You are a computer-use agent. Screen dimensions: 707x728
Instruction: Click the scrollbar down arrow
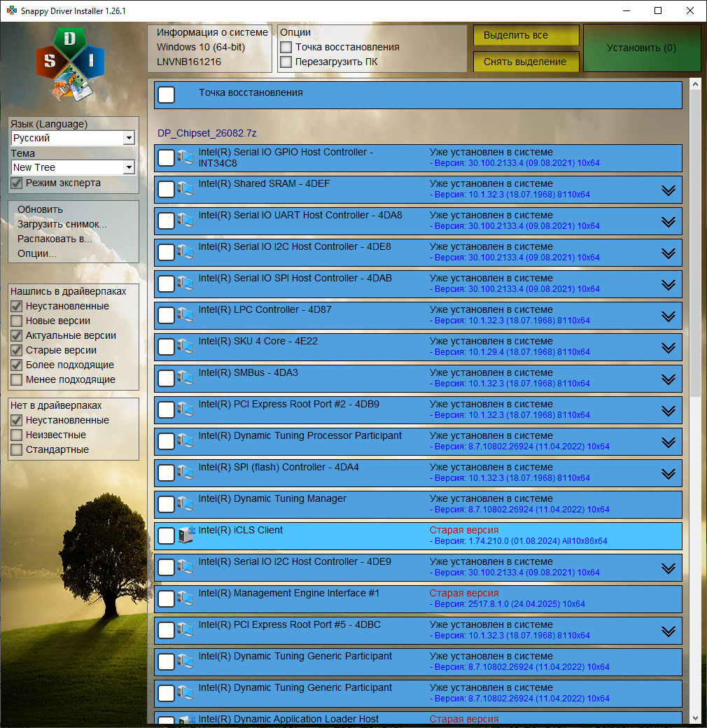click(695, 718)
